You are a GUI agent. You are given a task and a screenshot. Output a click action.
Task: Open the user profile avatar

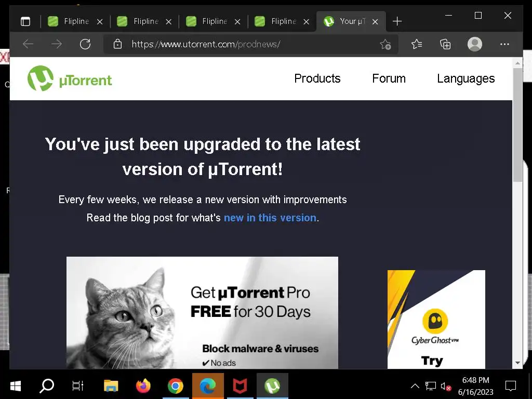475,44
